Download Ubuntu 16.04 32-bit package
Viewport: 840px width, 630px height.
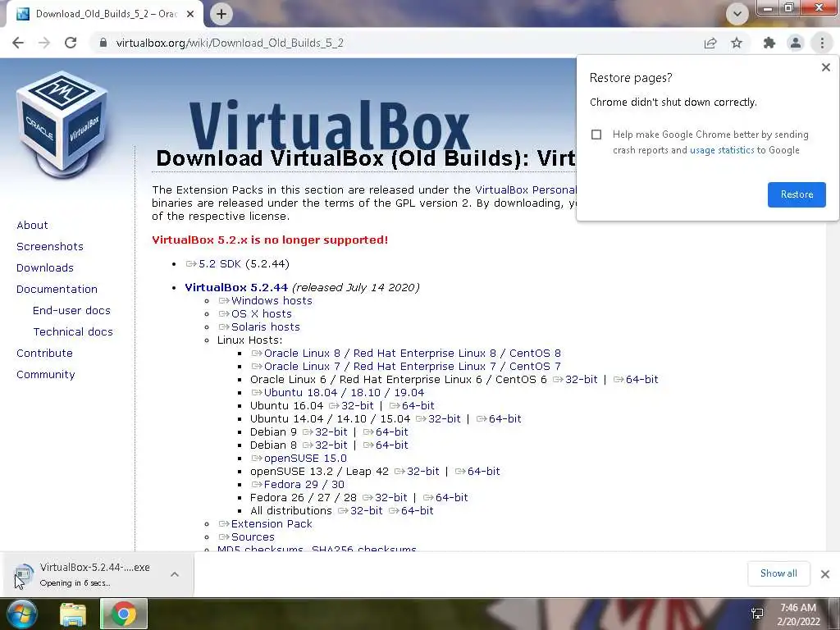(351, 405)
